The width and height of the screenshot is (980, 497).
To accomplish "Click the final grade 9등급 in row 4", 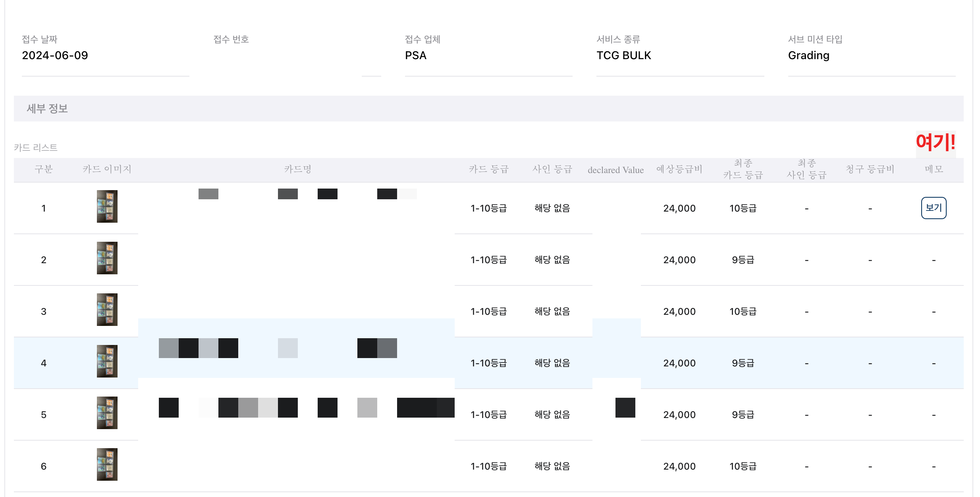I will click(743, 363).
